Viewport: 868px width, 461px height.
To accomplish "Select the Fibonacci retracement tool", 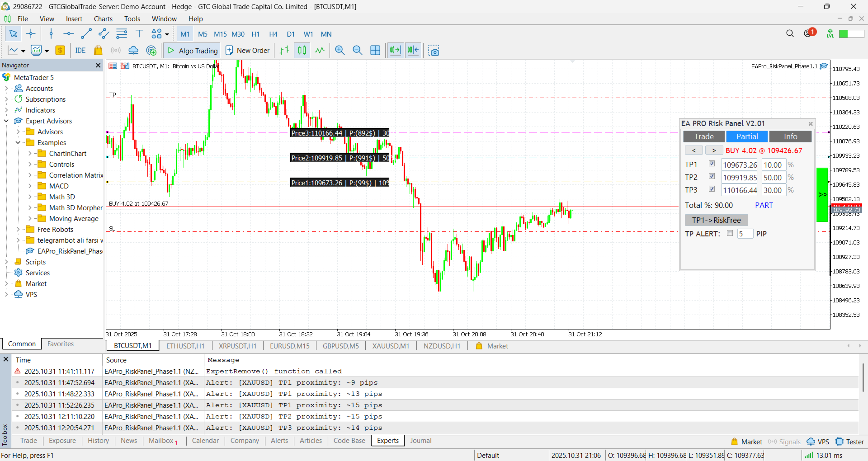I will point(122,34).
